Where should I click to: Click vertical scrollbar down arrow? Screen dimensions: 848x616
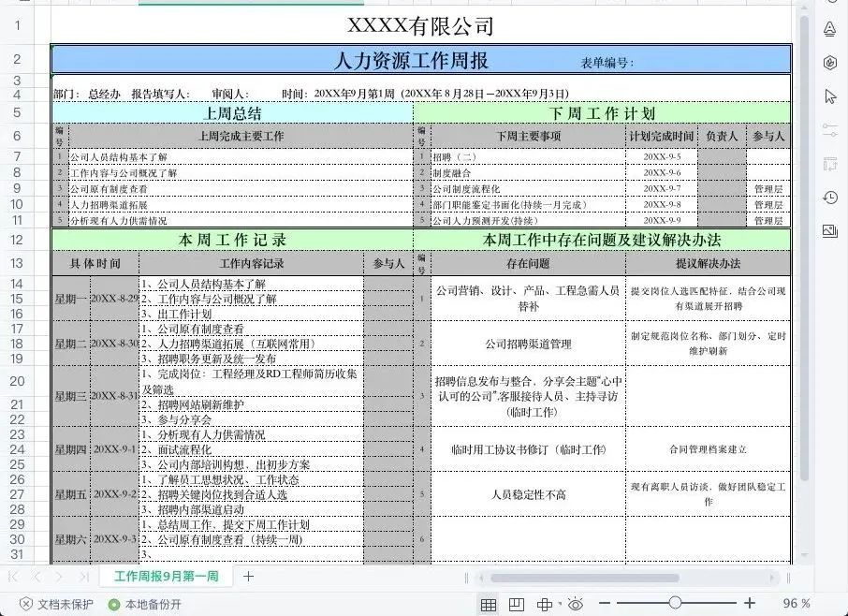click(804, 555)
